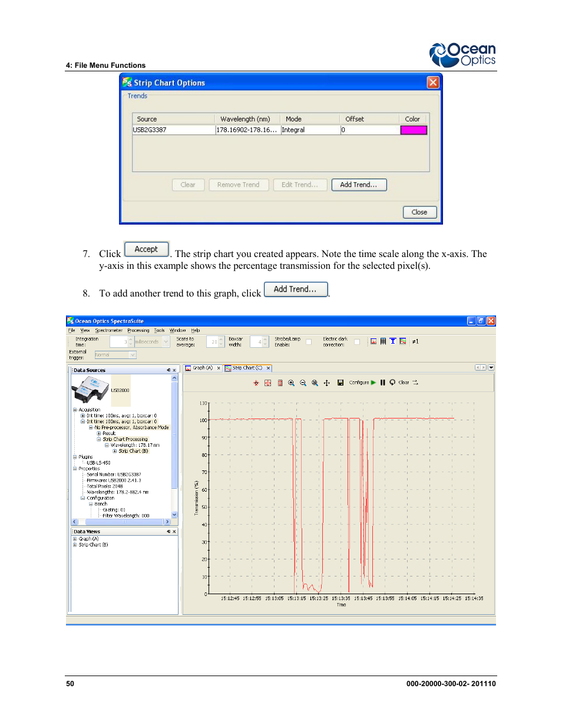Toggle Strobe/Lamp Enable checkbox
Image resolution: width=562 pixels, height=728 pixels.
point(309,342)
